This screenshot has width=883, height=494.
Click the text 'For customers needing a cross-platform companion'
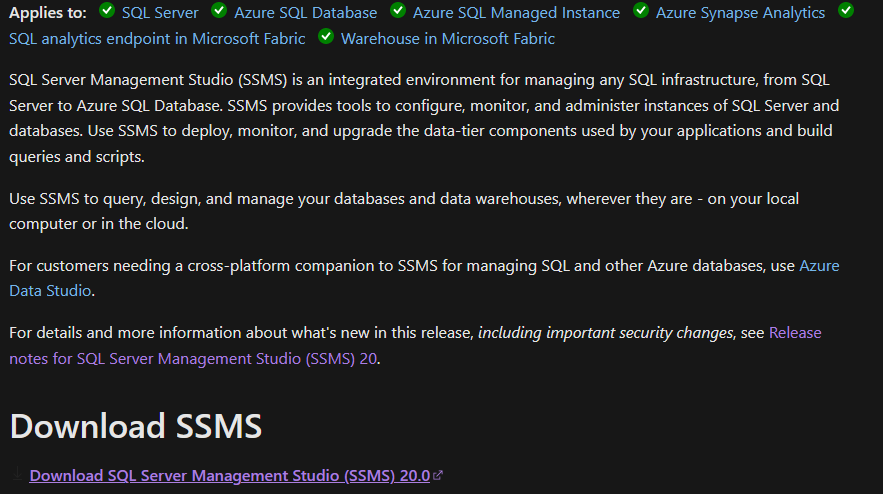pos(201,266)
